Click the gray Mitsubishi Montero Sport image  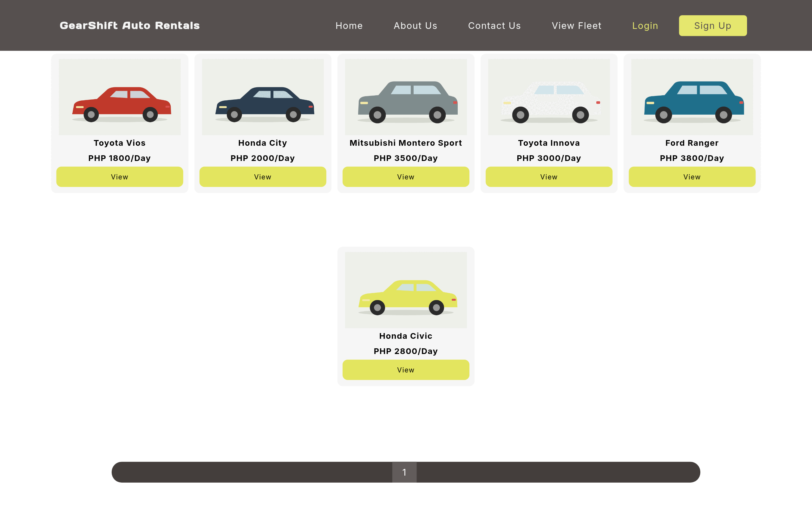point(406,97)
